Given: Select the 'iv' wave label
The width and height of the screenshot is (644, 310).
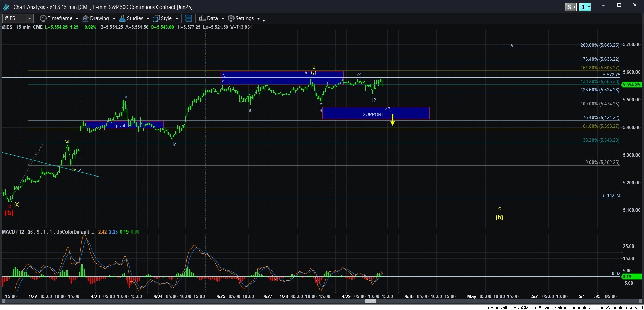Looking at the screenshot, I should tap(174, 144).
